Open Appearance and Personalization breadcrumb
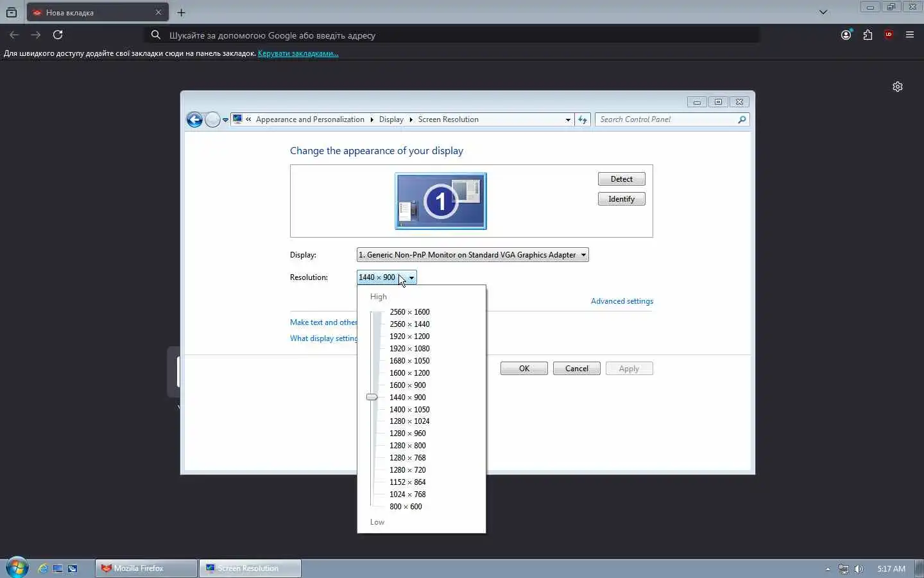This screenshot has height=578, width=924. [310, 119]
